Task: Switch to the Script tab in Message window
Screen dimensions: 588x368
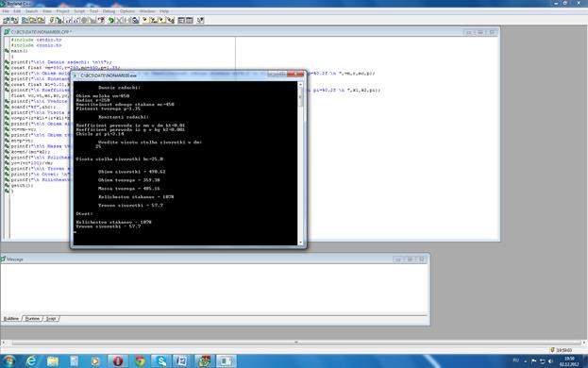Action: tap(51, 319)
